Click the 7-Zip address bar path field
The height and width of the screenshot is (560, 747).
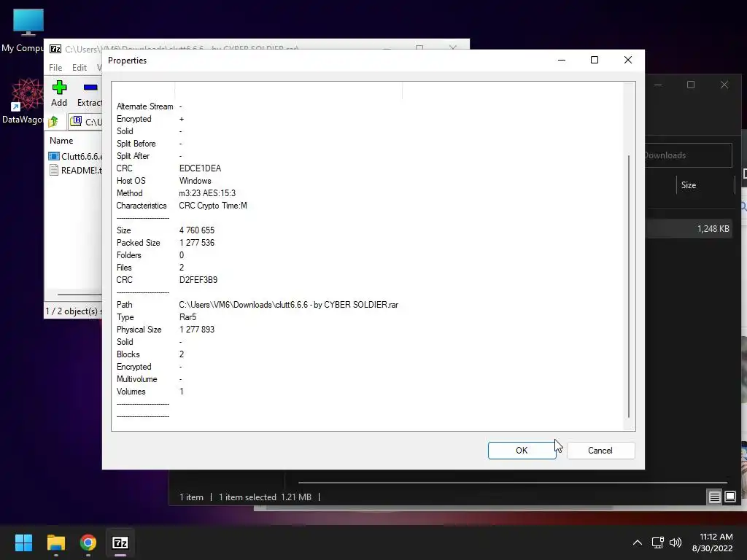click(86, 122)
